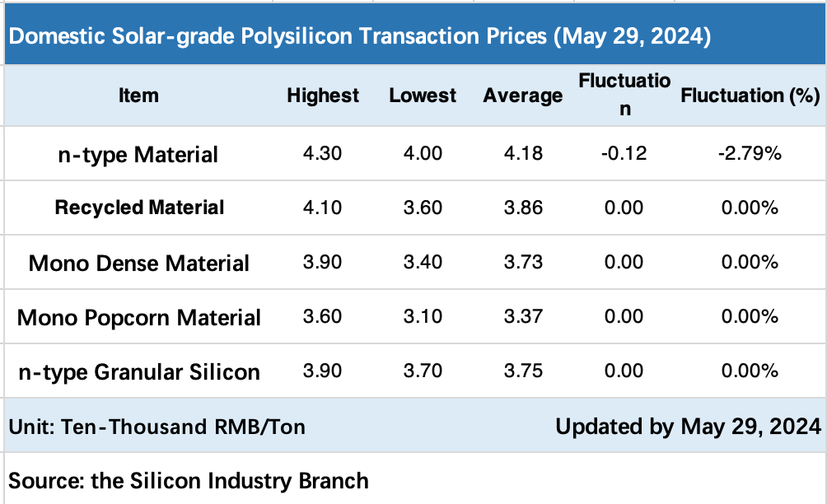Viewport: 827px width, 504px height.
Task: Select Mono Popcorn Material average 3.37
Action: [x=523, y=317]
